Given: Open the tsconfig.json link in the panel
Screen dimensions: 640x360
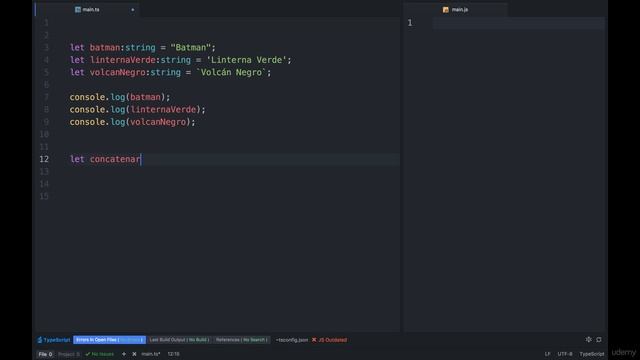Looking at the screenshot, I should (x=292, y=340).
